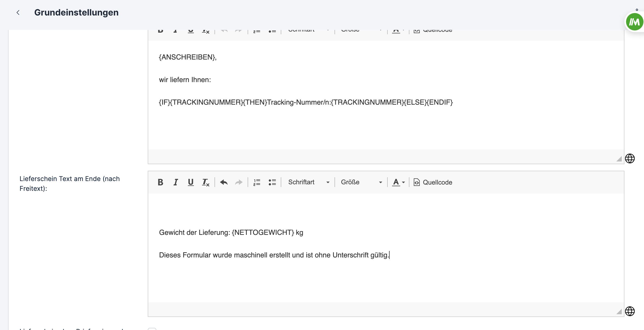Switch lower editor to Quellcode view
The image size is (644, 330).
click(433, 182)
